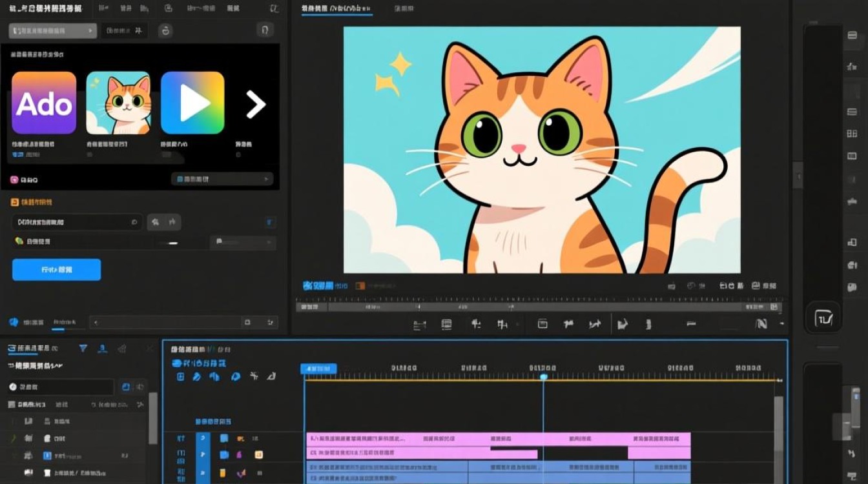Expand the second track using its blue arrow

pos(203,455)
